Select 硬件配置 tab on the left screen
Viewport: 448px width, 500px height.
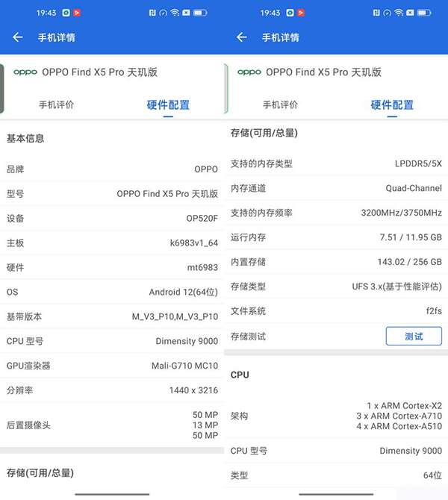pyautogui.click(x=168, y=105)
